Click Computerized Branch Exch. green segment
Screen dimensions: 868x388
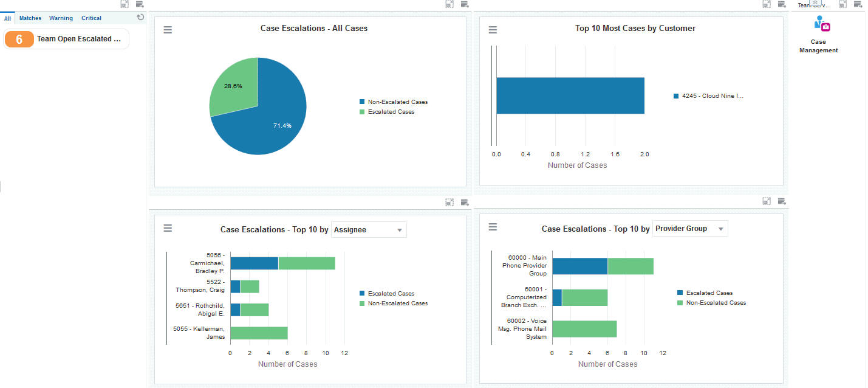(584, 297)
